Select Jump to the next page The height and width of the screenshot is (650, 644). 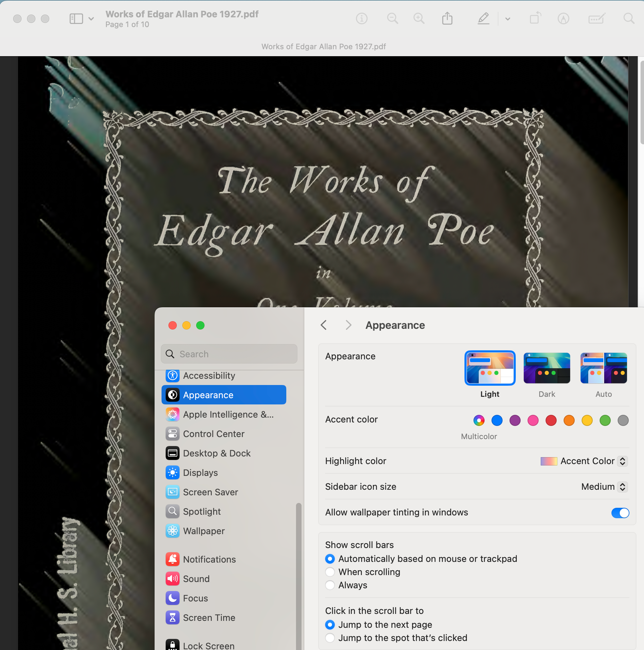coord(330,624)
